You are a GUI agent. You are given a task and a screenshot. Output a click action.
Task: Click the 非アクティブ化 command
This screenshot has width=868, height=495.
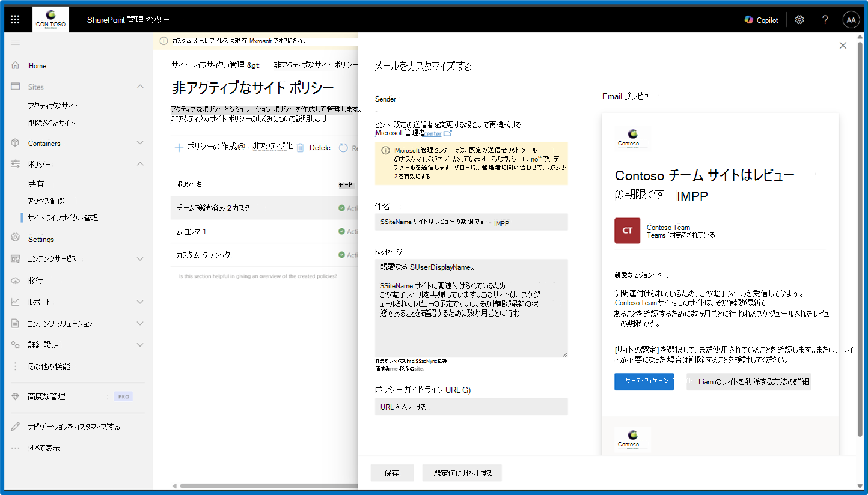pos(273,147)
